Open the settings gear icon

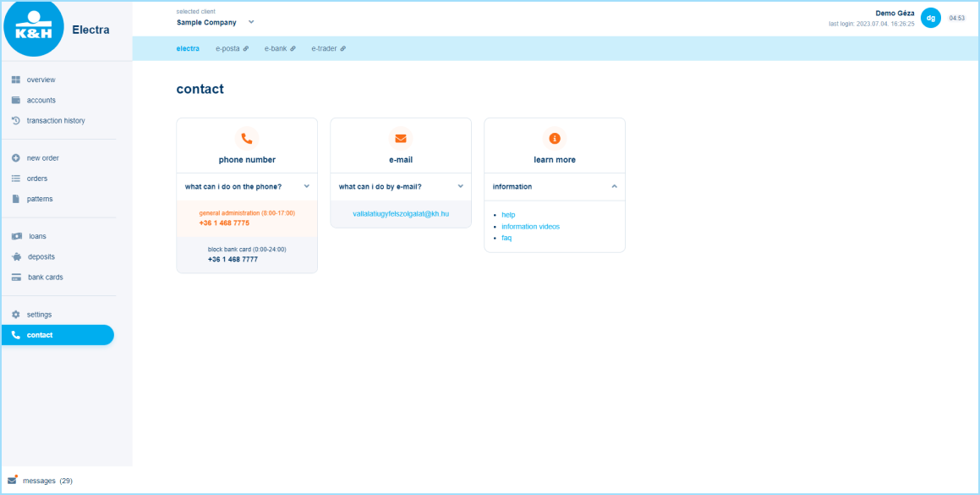point(14,314)
